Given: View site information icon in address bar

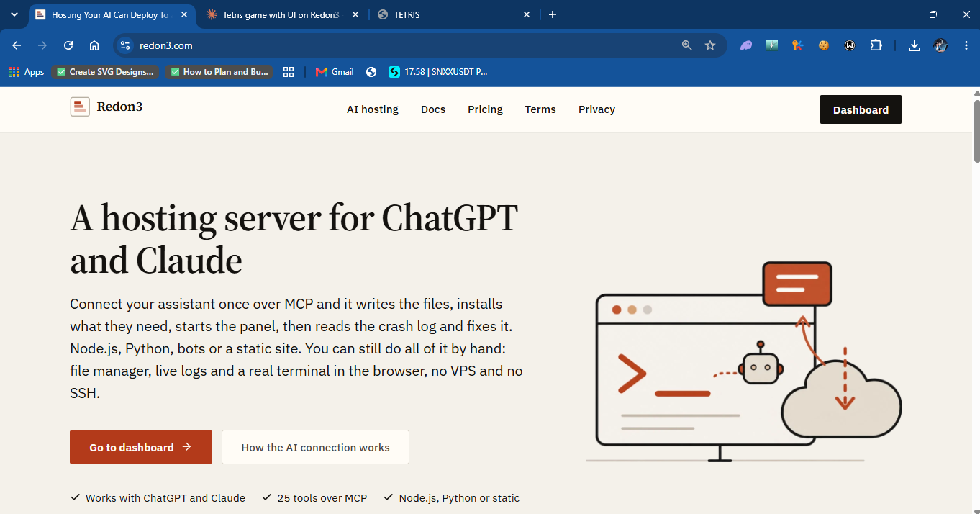Looking at the screenshot, I should (x=125, y=45).
